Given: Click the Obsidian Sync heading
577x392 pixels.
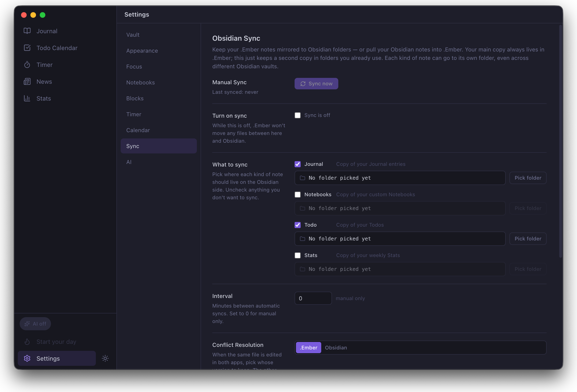Looking at the screenshot, I should [236, 38].
